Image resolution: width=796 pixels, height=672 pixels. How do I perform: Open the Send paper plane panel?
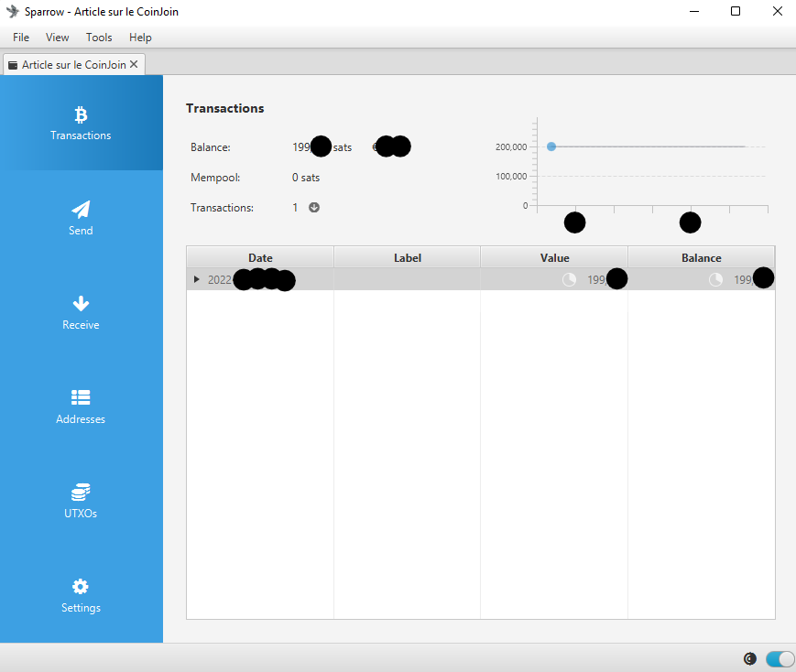[x=81, y=218]
